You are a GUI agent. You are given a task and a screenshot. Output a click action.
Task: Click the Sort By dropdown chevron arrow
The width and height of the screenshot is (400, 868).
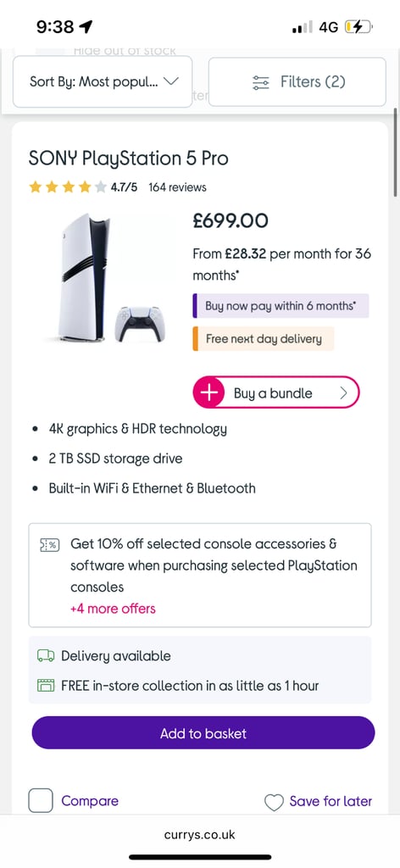coord(171,81)
